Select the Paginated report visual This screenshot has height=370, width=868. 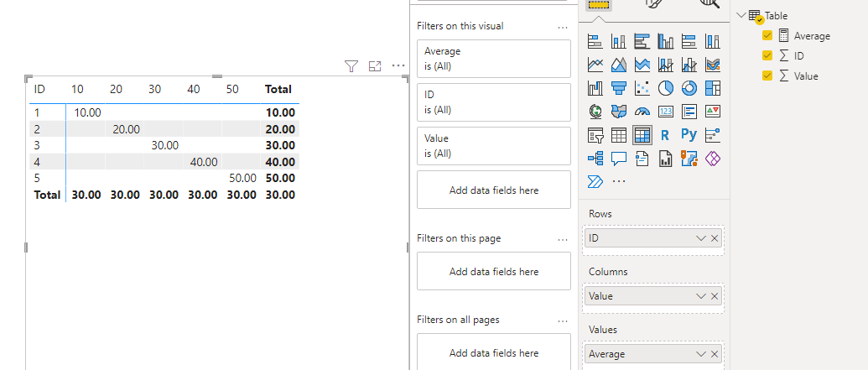(x=665, y=159)
